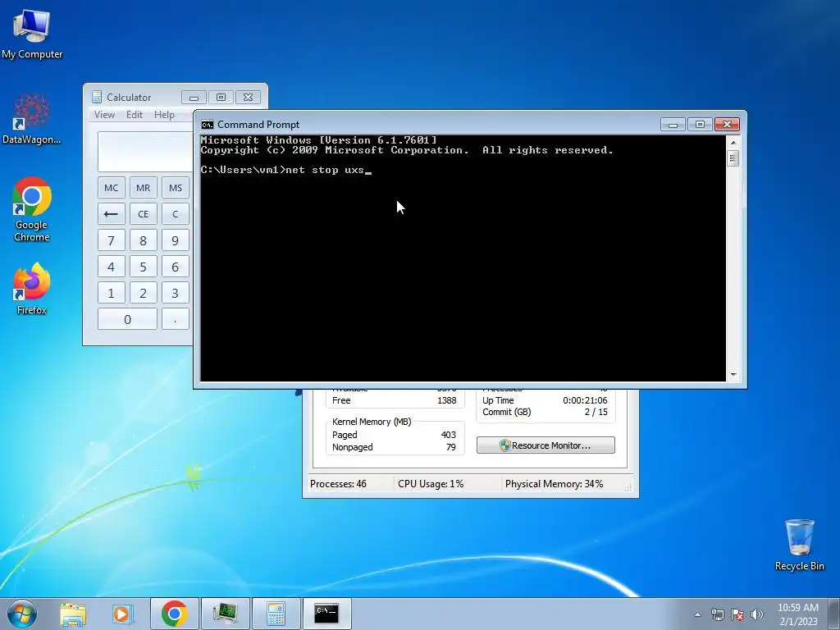Click digit 2 on Calculator
This screenshot has width=840, height=630.
tap(143, 293)
